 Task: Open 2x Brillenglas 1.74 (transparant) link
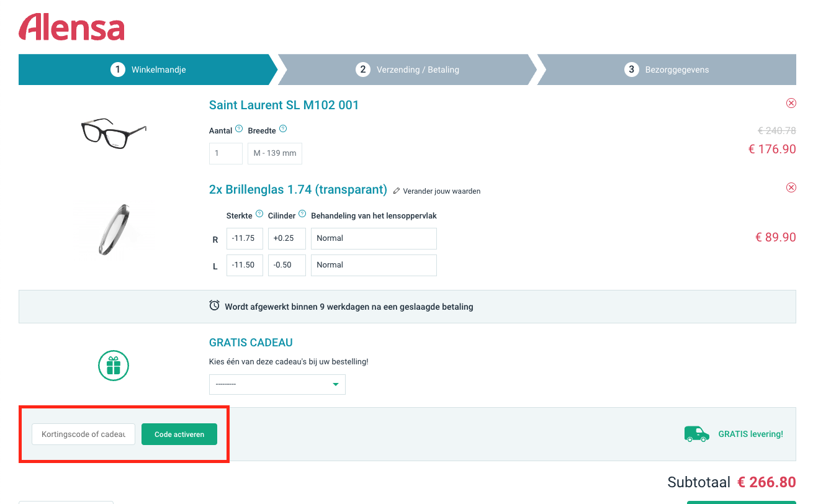tap(298, 189)
